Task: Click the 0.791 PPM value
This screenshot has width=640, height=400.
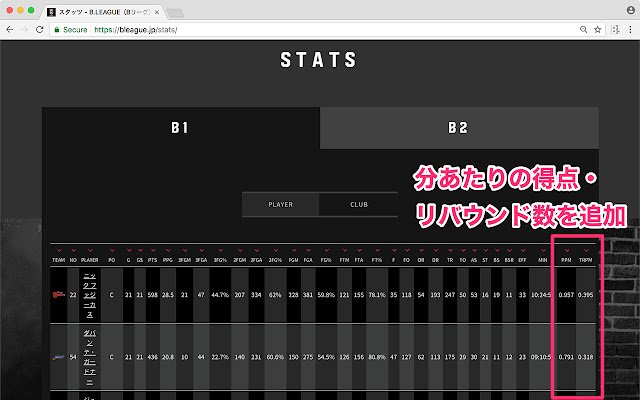Action: click(566, 357)
